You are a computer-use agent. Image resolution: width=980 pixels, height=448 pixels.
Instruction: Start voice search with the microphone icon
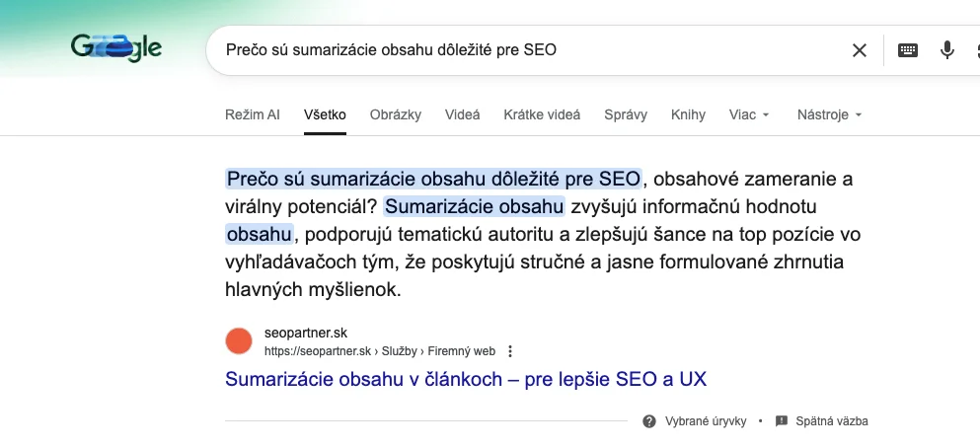click(x=947, y=50)
